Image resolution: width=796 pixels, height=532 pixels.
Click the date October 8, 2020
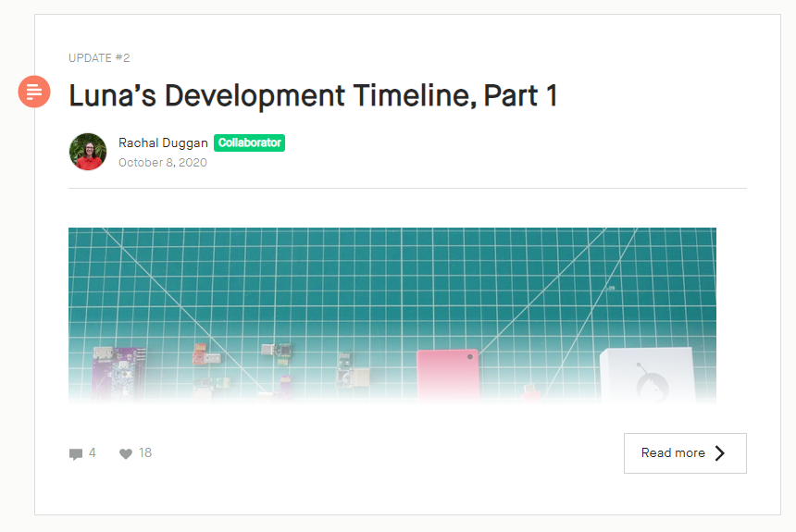(x=163, y=163)
